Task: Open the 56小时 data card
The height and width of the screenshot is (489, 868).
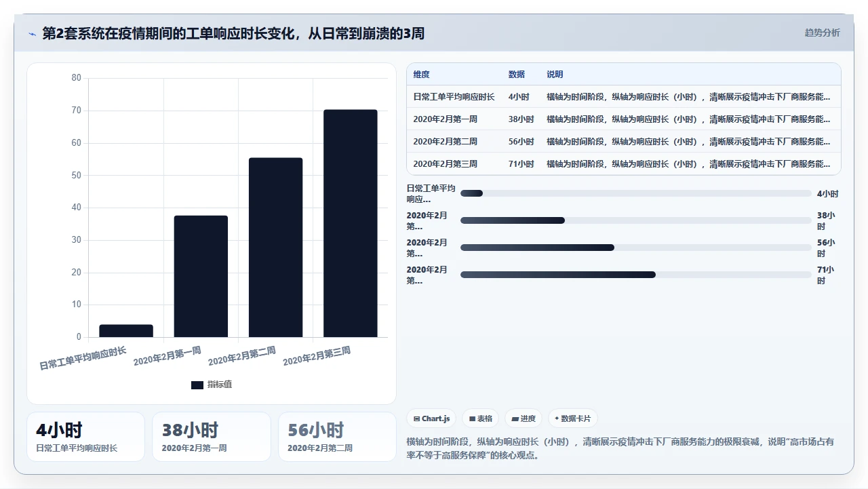Action: 337,437
